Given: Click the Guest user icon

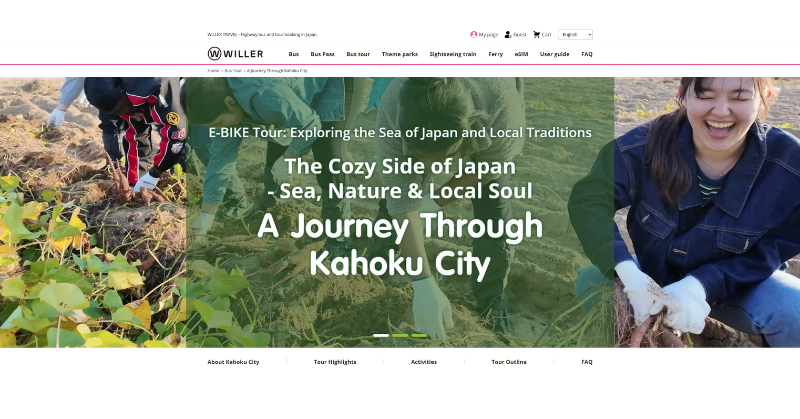Looking at the screenshot, I should tap(509, 34).
